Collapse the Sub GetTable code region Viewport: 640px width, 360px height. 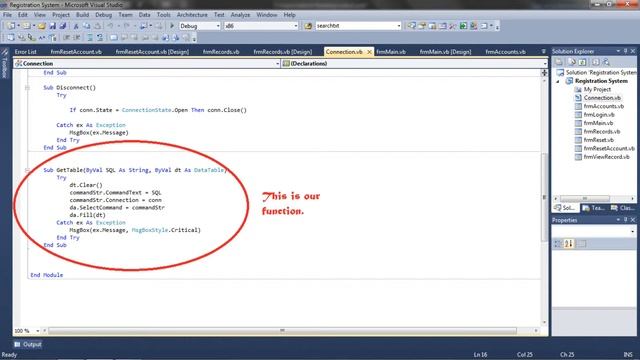(x=27, y=170)
